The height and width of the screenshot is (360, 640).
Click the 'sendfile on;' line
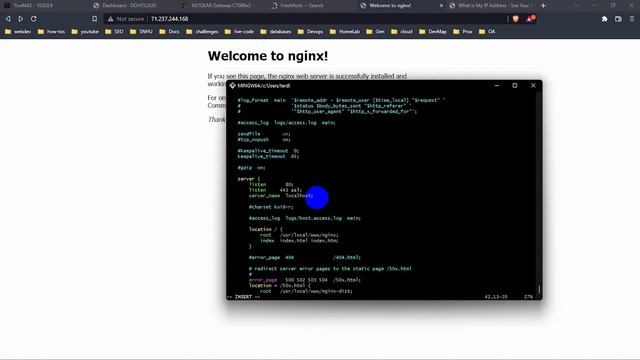264,134
